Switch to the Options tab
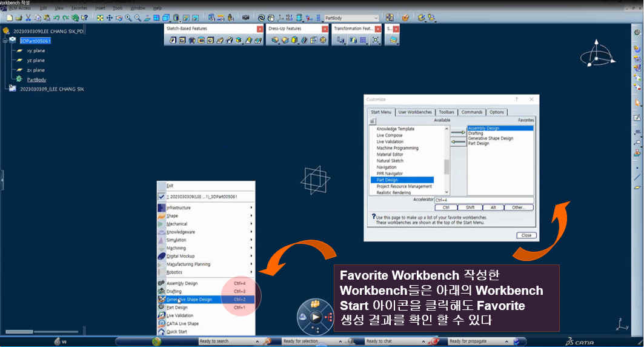The height and width of the screenshot is (347, 644). tap(497, 112)
